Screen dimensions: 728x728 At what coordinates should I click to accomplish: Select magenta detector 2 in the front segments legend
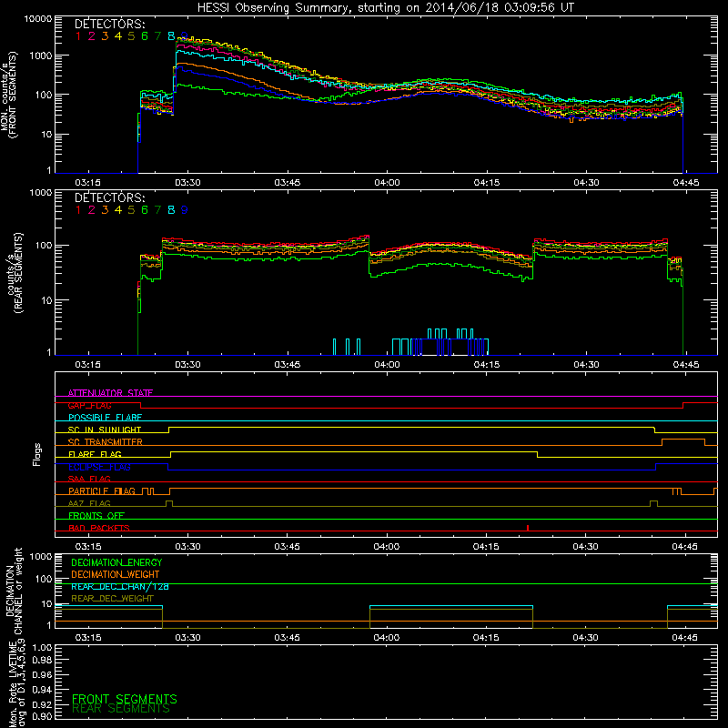point(92,36)
